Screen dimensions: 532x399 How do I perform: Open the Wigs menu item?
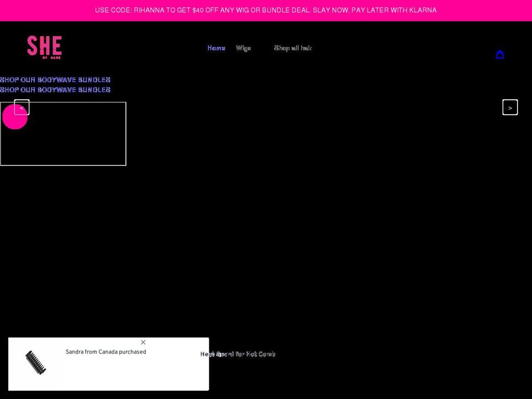click(x=243, y=48)
